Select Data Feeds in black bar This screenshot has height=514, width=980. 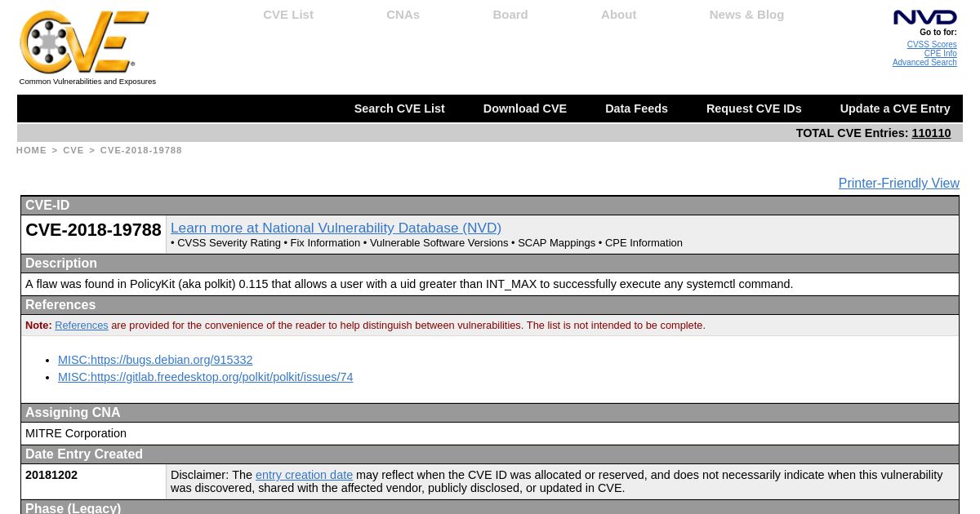pyautogui.click(x=636, y=109)
